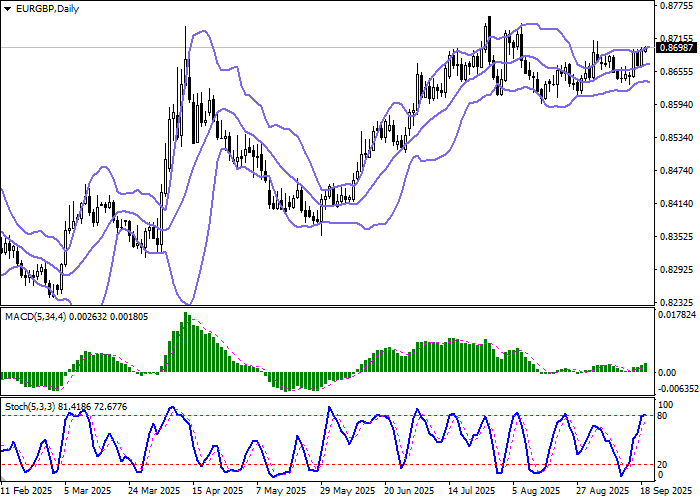The image size is (700, 500).
Task: Click the 0.85340 price axis level
Action: pos(677,138)
